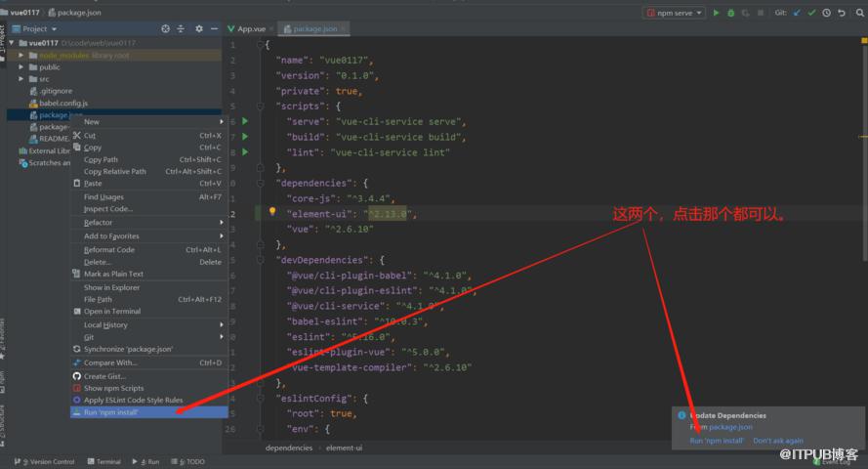Open the search magnifier icon top right

pos(859,13)
